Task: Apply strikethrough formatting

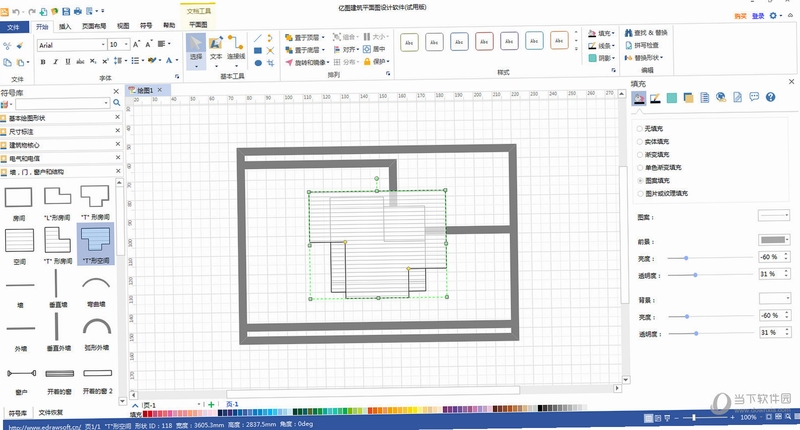Action: tap(80, 61)
